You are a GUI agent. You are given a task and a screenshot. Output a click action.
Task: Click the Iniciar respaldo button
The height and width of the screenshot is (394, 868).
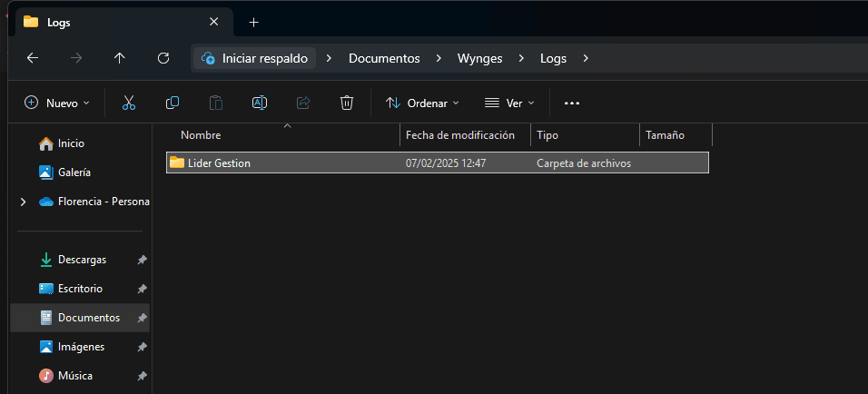[255, 58]
